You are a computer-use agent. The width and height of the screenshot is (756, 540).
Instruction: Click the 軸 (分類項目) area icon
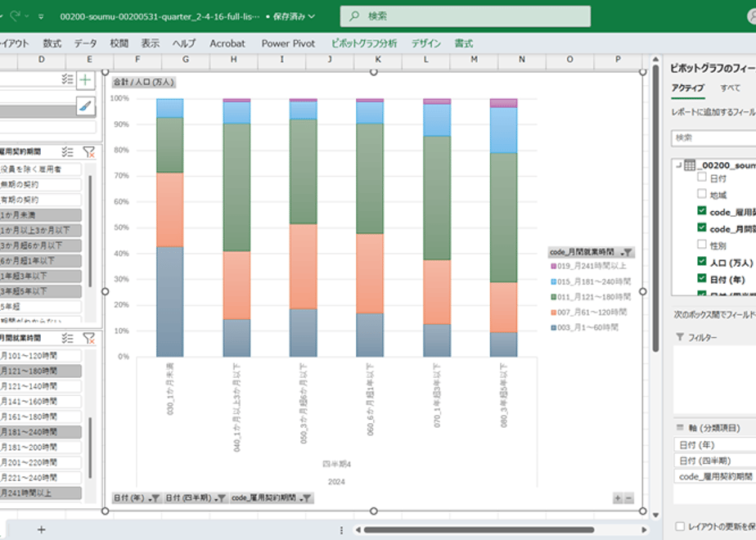[x=680, y=427]
